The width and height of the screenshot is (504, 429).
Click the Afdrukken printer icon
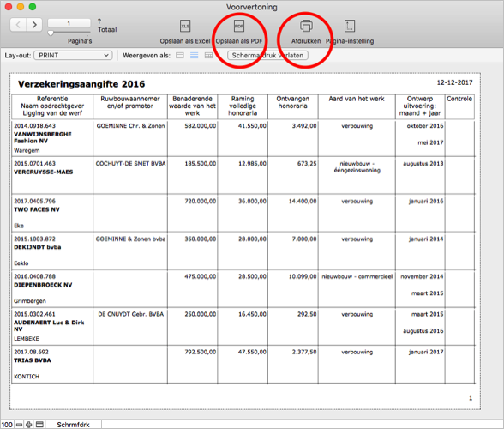pos(306,26)
